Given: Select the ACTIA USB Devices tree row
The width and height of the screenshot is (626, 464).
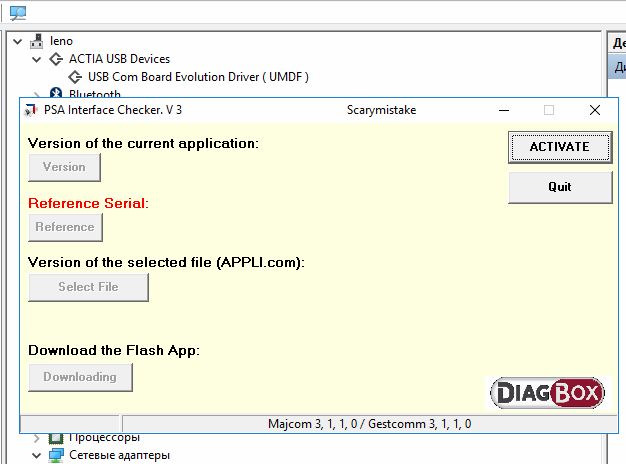Looking at the screenshot, I should [x=119, y=59].
